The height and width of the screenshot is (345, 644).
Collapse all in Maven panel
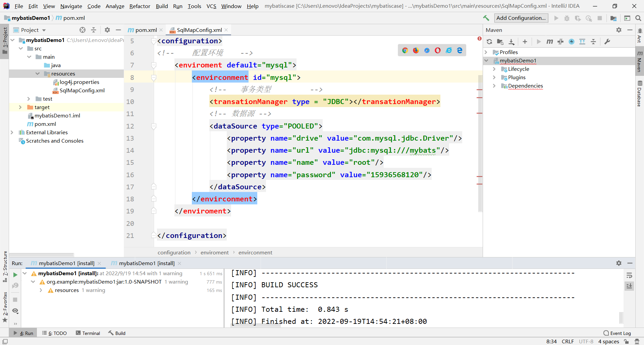click(593, 42)
